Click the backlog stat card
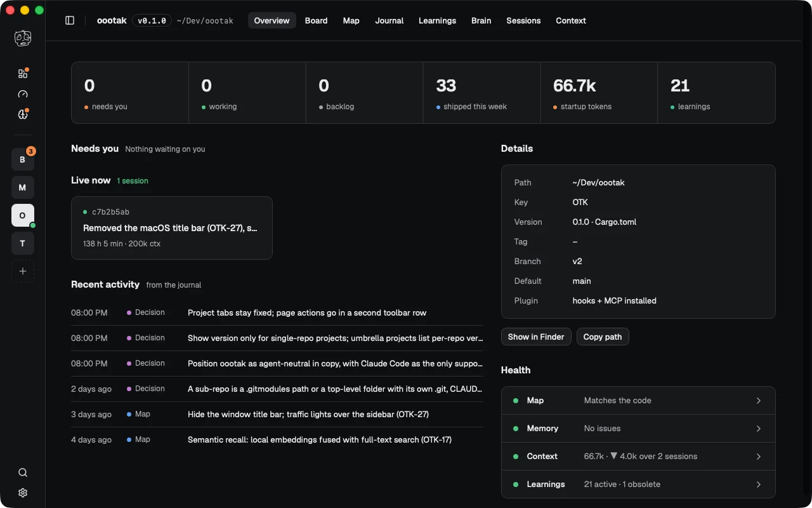This screenshot has width=812, height=508. coord(365,93)
